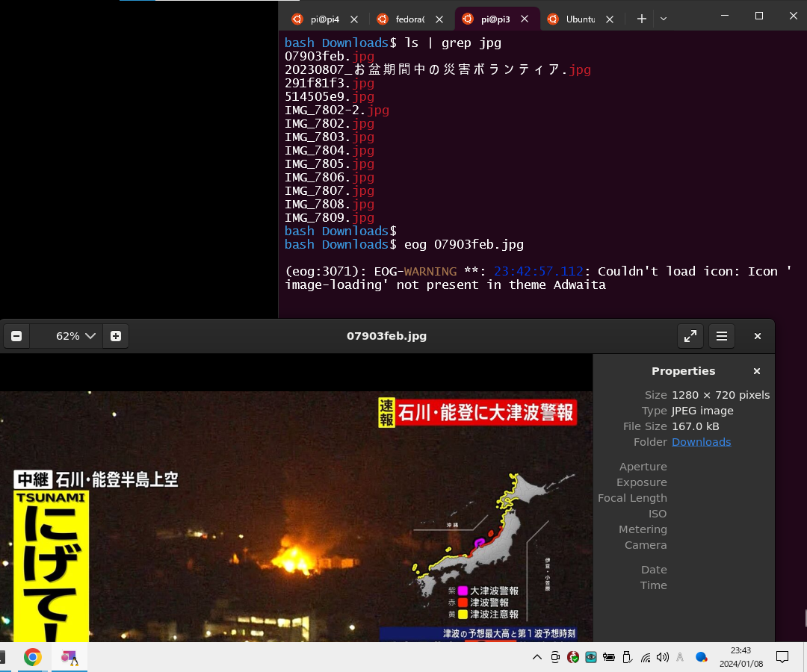
Task: Zoom in with the plus icon
Action: [x=115, y=336]
